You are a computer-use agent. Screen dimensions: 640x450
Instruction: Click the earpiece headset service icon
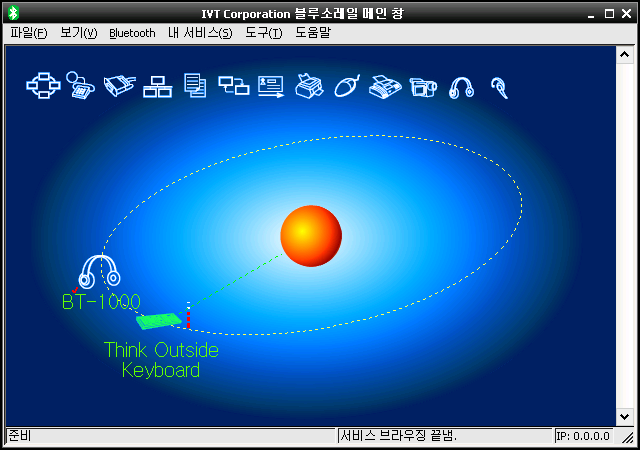pos(499,88)
